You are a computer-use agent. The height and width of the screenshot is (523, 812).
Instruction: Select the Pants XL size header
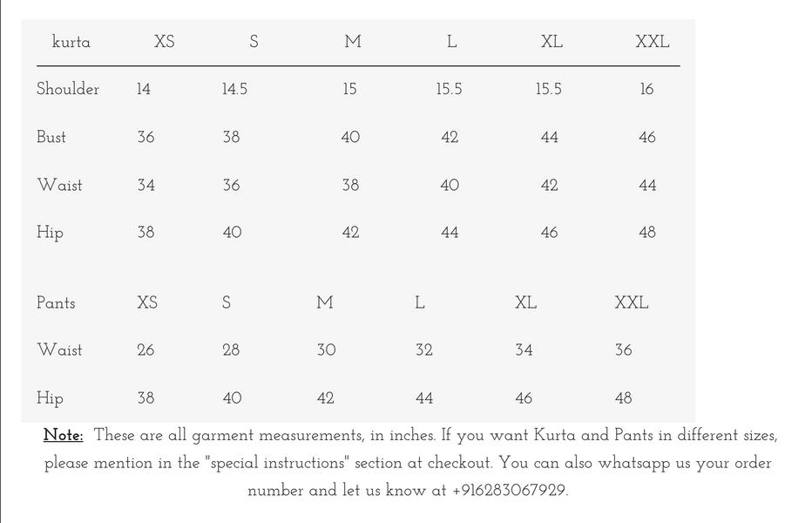click(x=525, y=302)
